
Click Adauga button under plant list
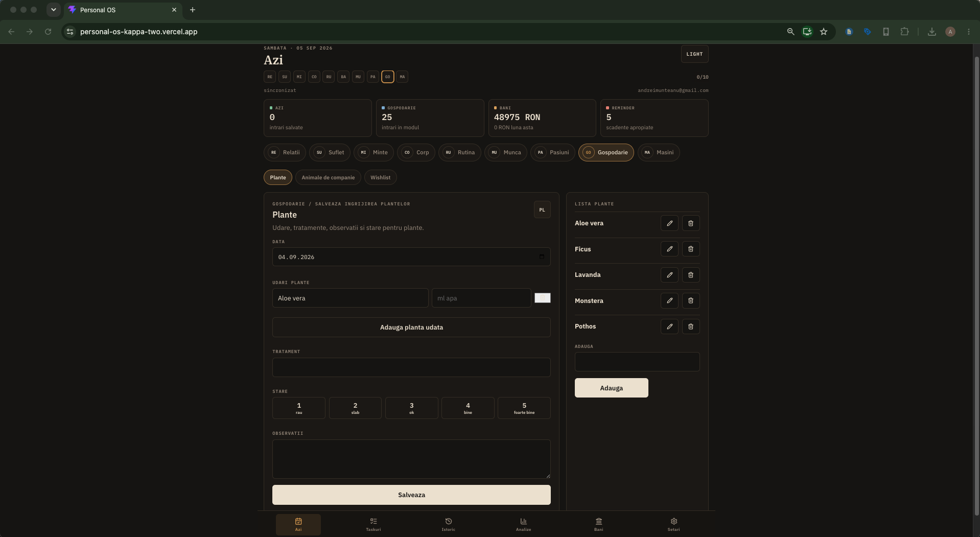point(612,388)
